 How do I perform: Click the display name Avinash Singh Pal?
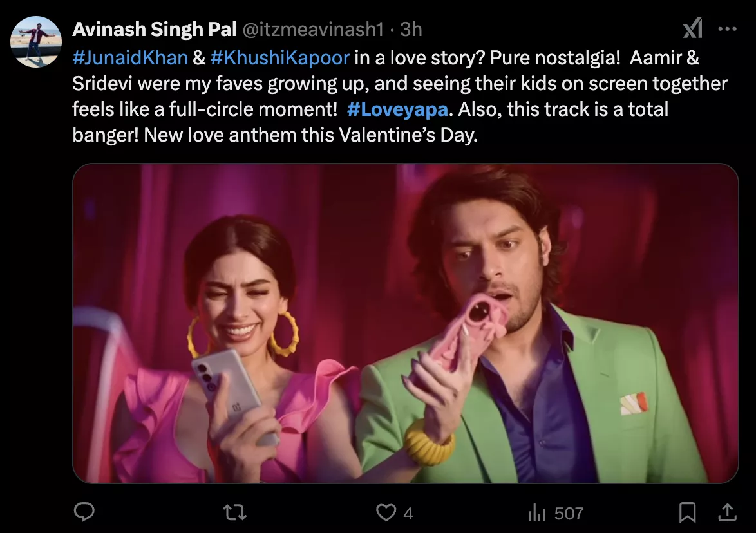coord(155,29)
